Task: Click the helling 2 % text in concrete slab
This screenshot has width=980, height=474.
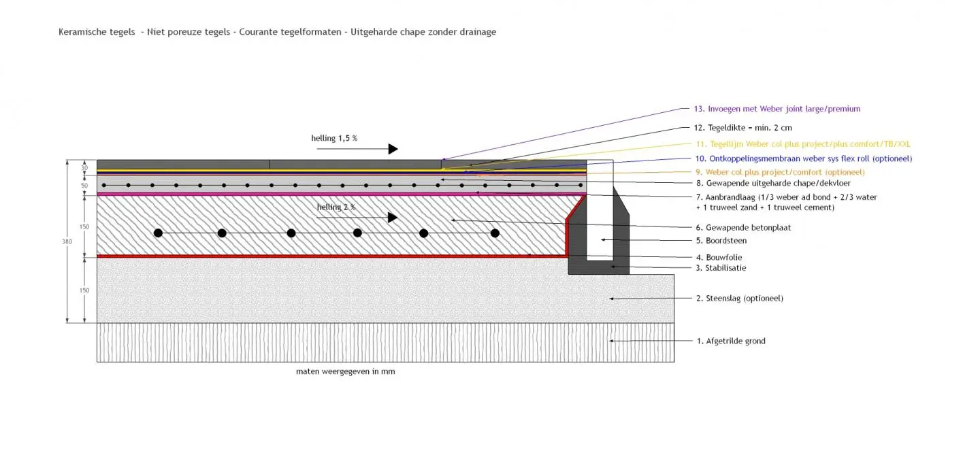Action: coord(336,207)
